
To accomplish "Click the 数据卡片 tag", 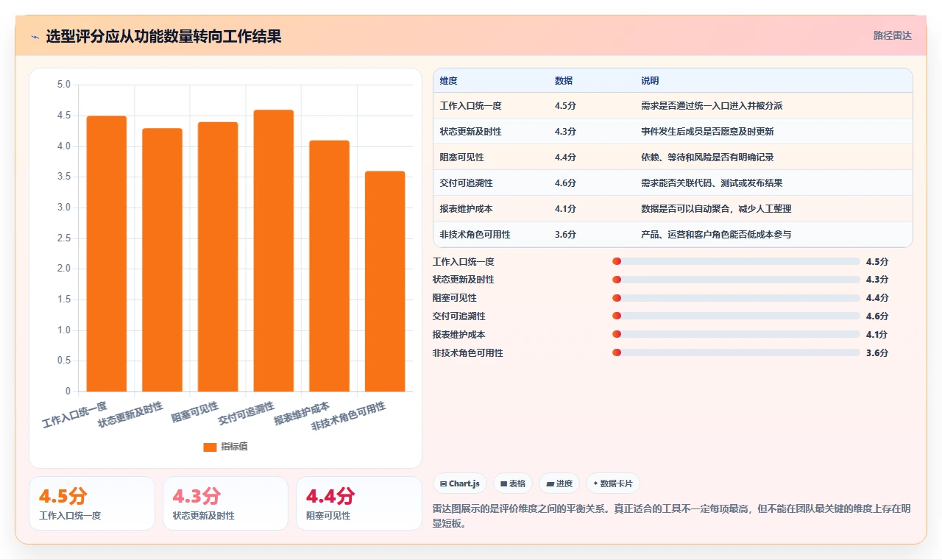I will [613, 483].
